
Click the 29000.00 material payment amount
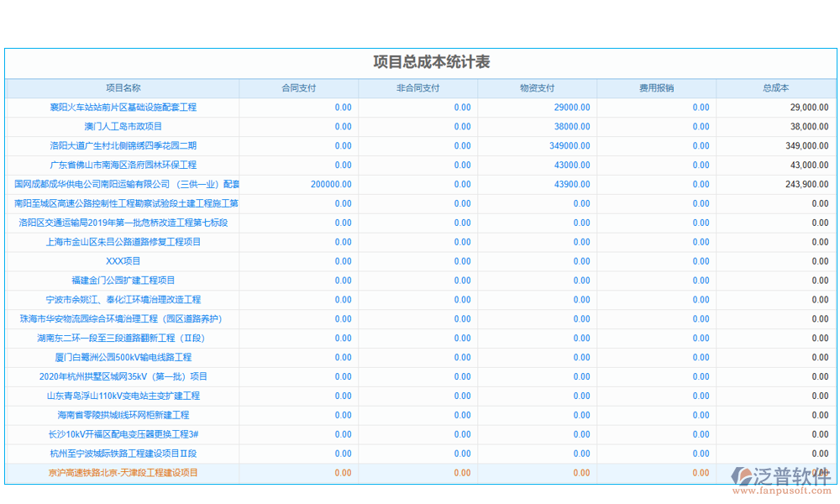pos(571,108)
